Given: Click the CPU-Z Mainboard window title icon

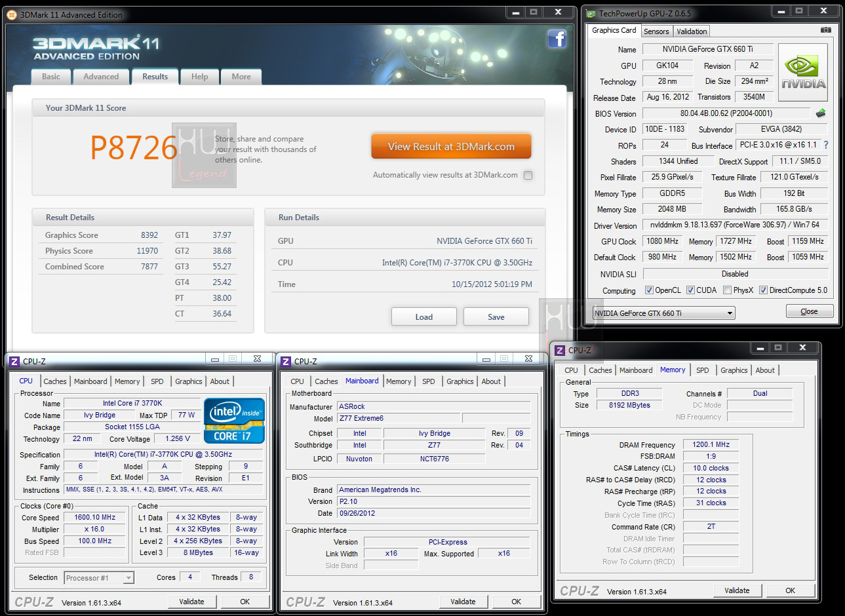Looking at the screenshot, I should pos(286,361).
